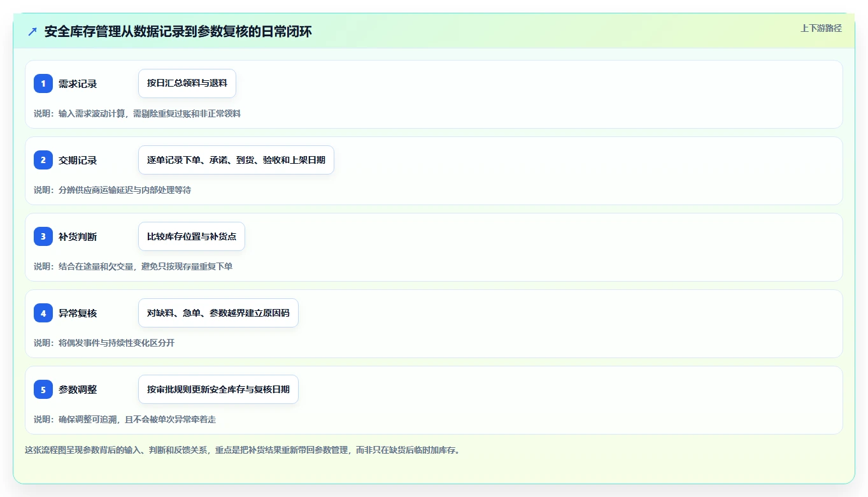Screen dimensions: 868x497
Task: Click the diagonal arrow icon beside the title
Action: [x=32, y=32]
